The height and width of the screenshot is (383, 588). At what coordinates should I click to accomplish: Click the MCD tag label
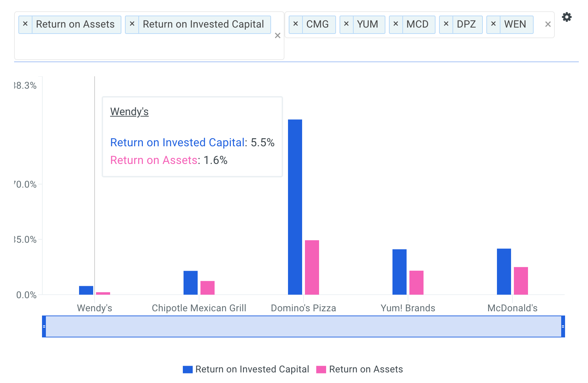click(418, 24)
